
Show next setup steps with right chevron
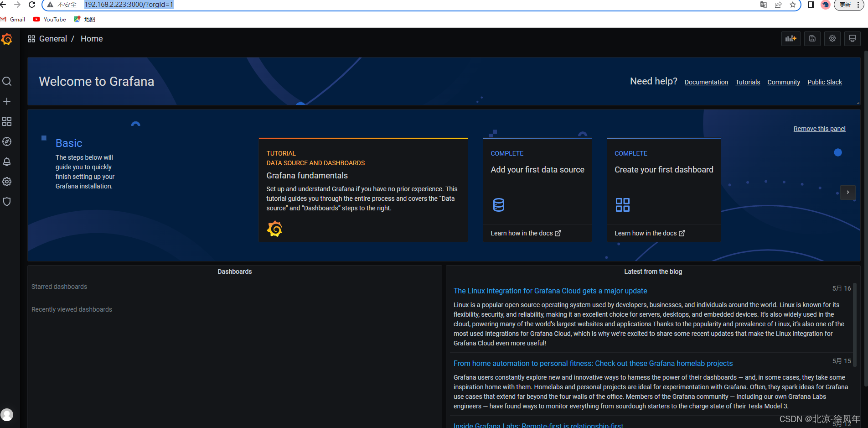848,192
